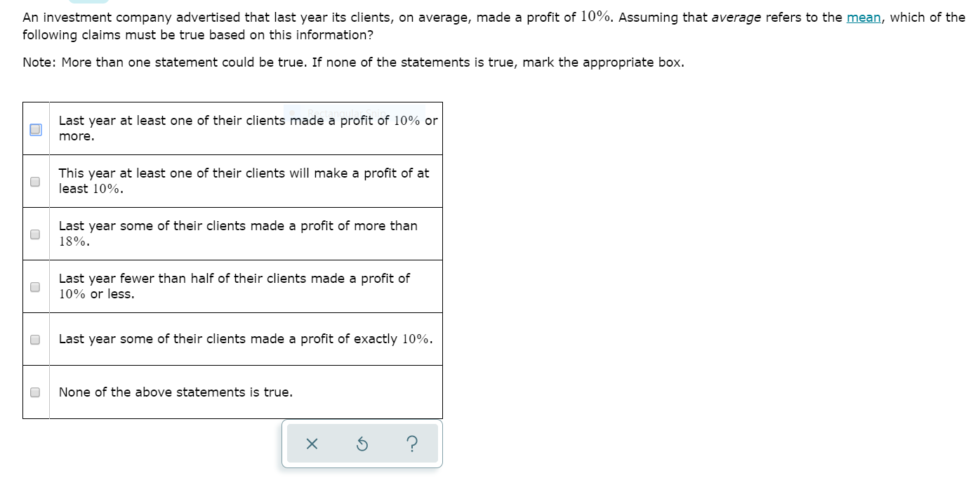
Task: Check the statement about fewer than half of clients
Action: [35, 286]
